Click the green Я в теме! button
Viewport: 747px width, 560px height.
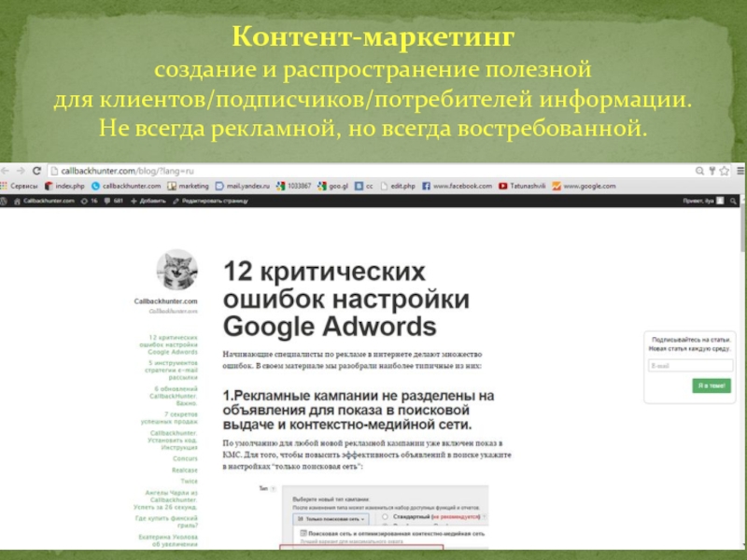point(712,385)
